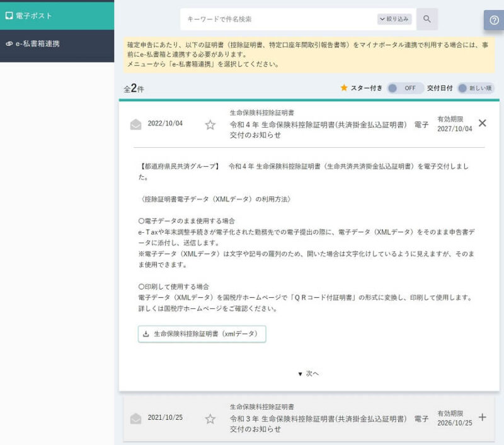Star the 2021/10/25 message

pos(210,419)
